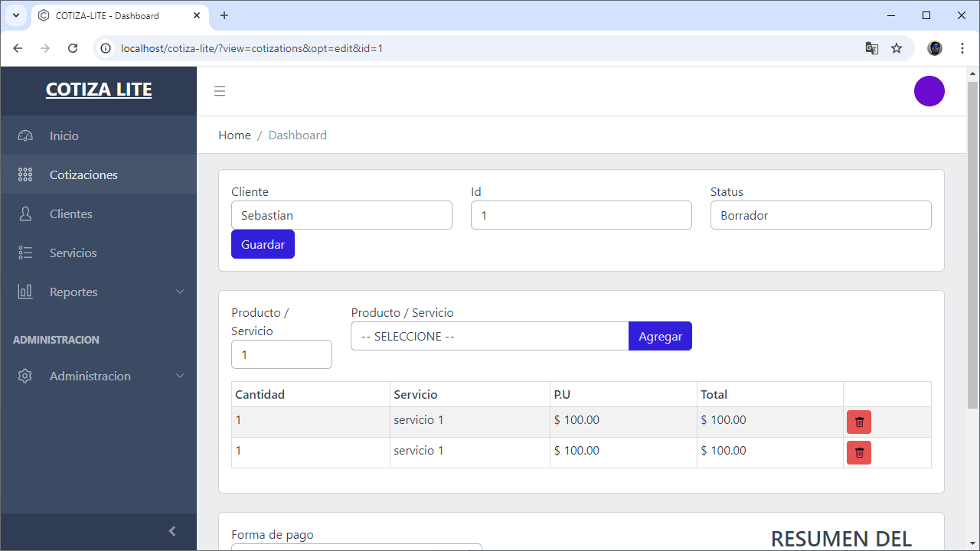Image resolution: width=980 pixels, height=551 pixels.
Task: Click the Servicios list icon
Action: 25,253
